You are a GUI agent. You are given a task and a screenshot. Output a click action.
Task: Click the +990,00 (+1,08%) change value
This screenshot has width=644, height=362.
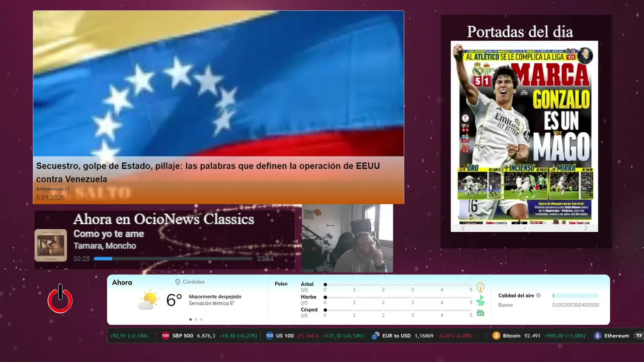tap(565, 335)
